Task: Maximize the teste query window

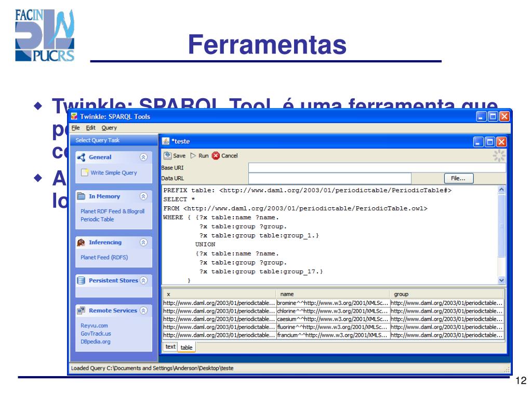Action: pyautogui.click(x=490, y=141)
